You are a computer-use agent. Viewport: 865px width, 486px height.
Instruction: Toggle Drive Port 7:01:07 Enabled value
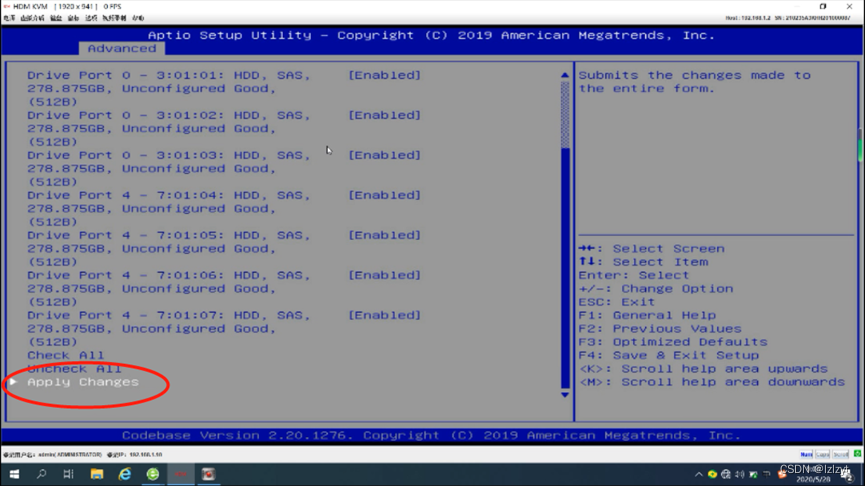pyautogui.click(x=385, y=315)
